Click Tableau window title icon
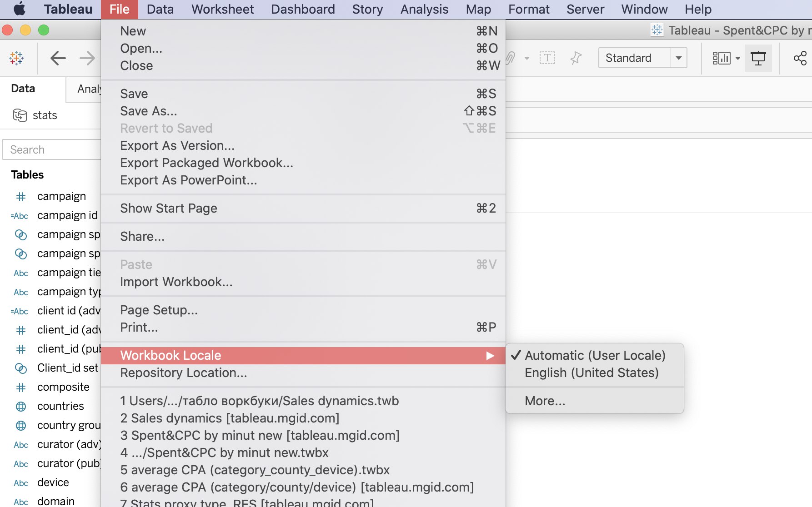 657,30
